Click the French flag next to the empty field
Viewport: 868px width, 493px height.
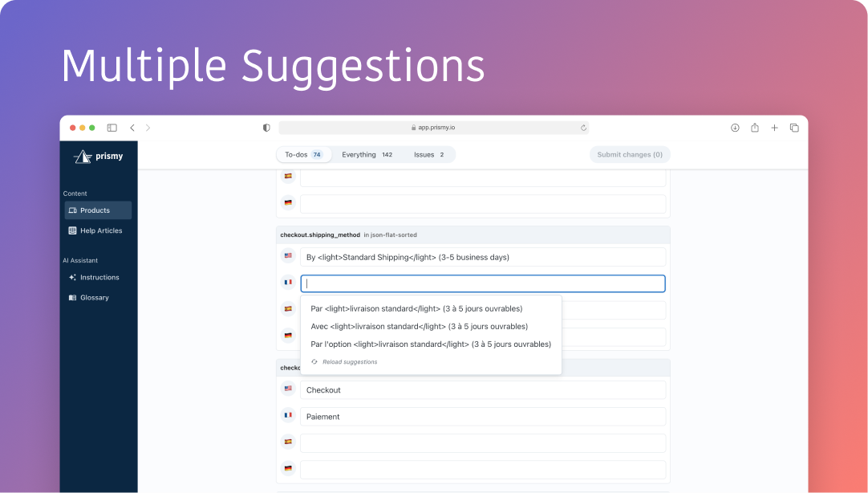(288, 282)
